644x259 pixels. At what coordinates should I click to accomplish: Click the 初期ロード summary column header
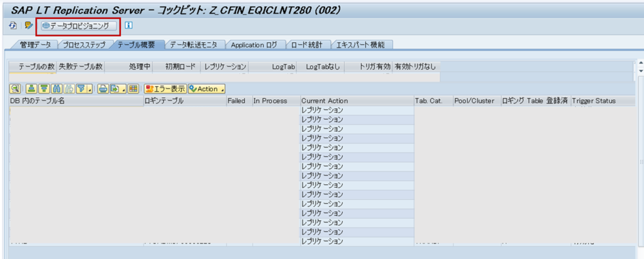[x=177, y=67]
